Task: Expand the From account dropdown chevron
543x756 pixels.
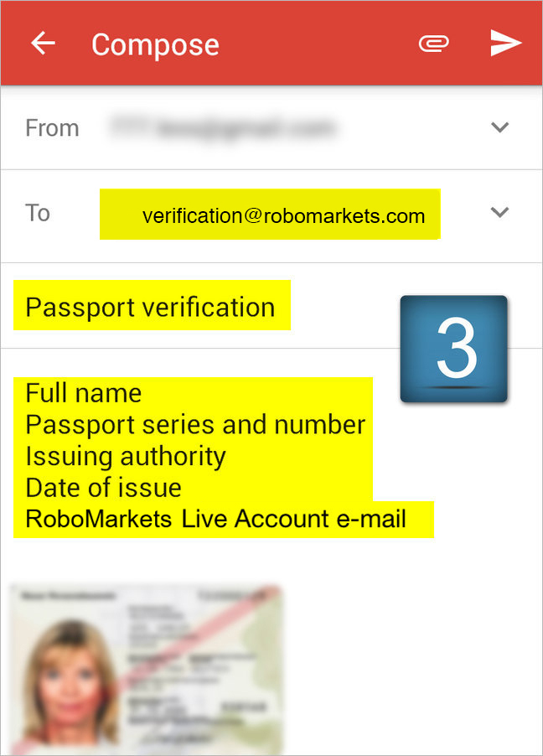Action: pyautogui.click(x=499, y=127)
